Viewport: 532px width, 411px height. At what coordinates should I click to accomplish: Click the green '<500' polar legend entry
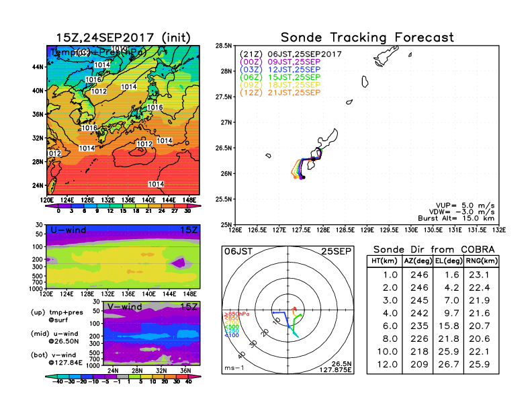[x=232, y=327]
